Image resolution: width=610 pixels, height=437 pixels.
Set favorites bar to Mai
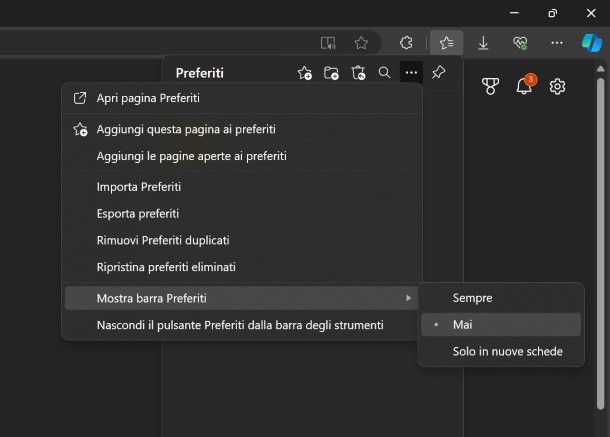pos(501,325)
